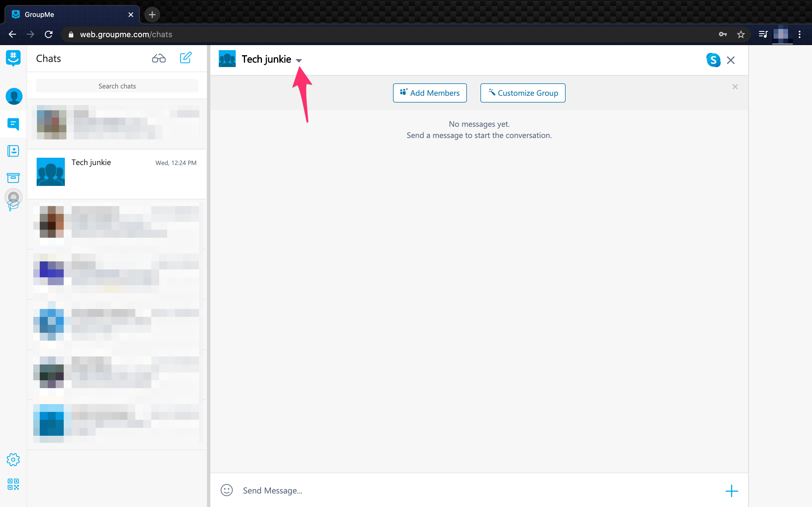Image resolution: width=812 pixels, height=507 pixels.
Task: Open Customize Group options
Action: pos(522,93)
